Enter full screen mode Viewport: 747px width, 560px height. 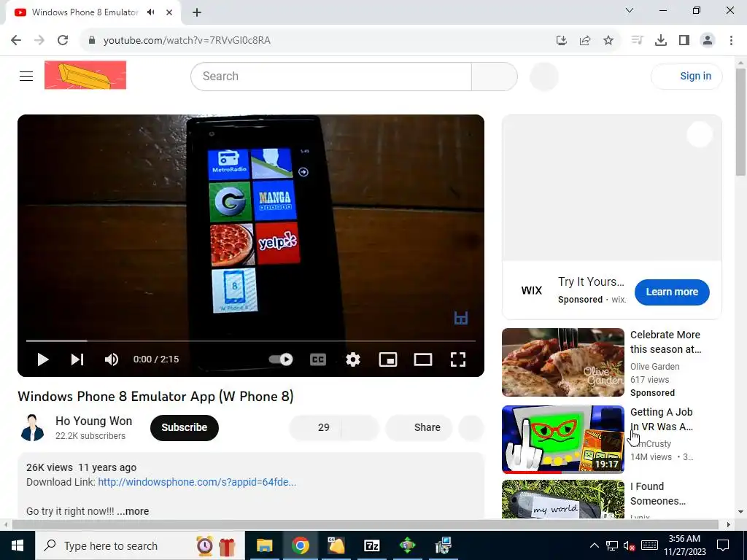[x=458, y=359]
